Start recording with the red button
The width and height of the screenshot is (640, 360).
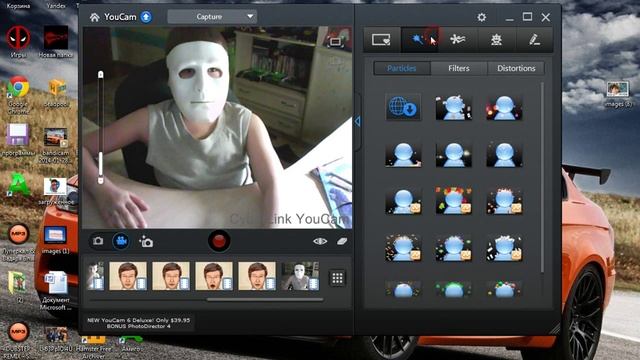(219, 241)
